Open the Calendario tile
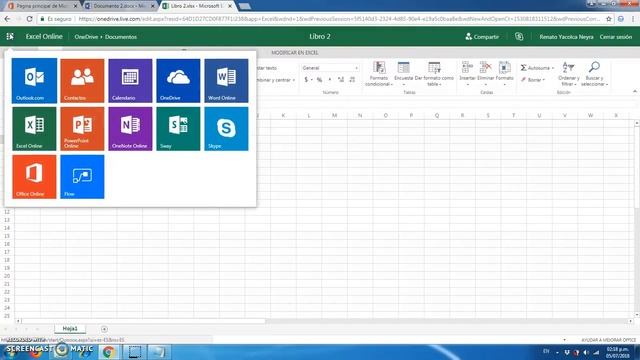Image resolution: width=640 pixels, height=360 pixels. [x=130, y=80]
